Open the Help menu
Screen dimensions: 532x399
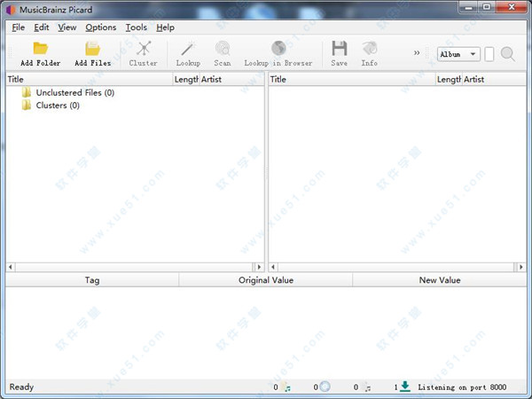(x=166, y=27)
